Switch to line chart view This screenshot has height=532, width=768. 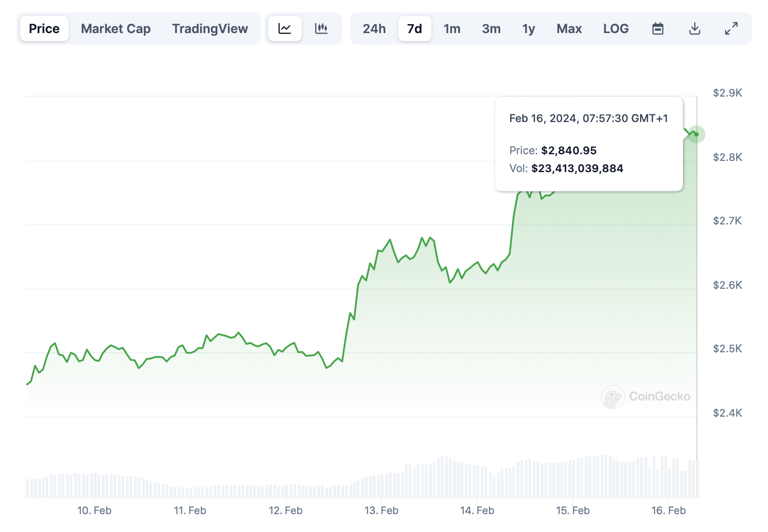click(285, 29)
